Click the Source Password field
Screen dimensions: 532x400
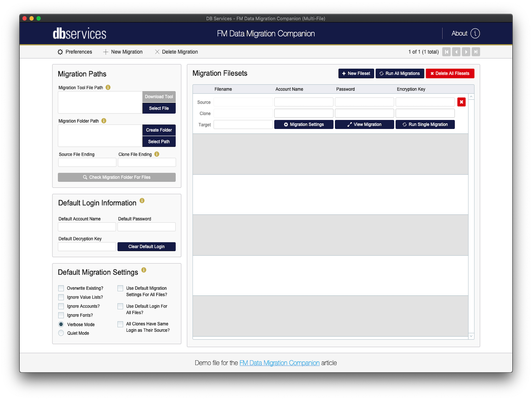[365, 102]
